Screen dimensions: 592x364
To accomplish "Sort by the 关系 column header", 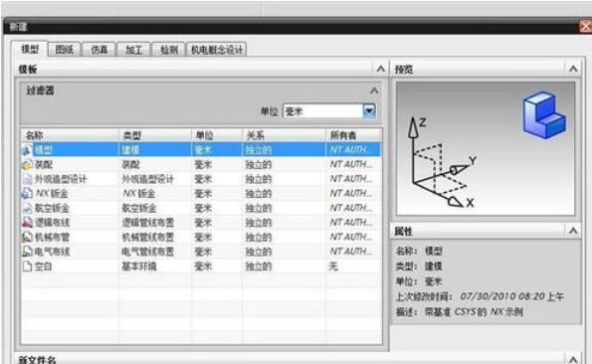I will point(284,135).
